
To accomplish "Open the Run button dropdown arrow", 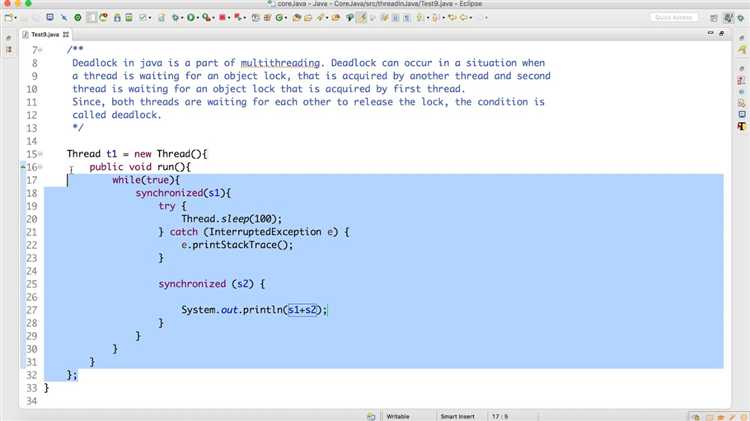I will [x=197, y=18].
